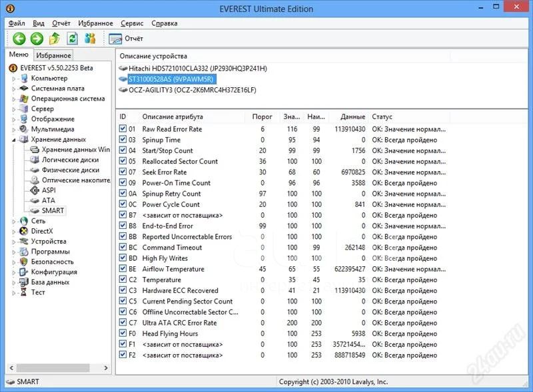
Task: Open the Отчёт menu in menu bar
Action: coord(61,23)
